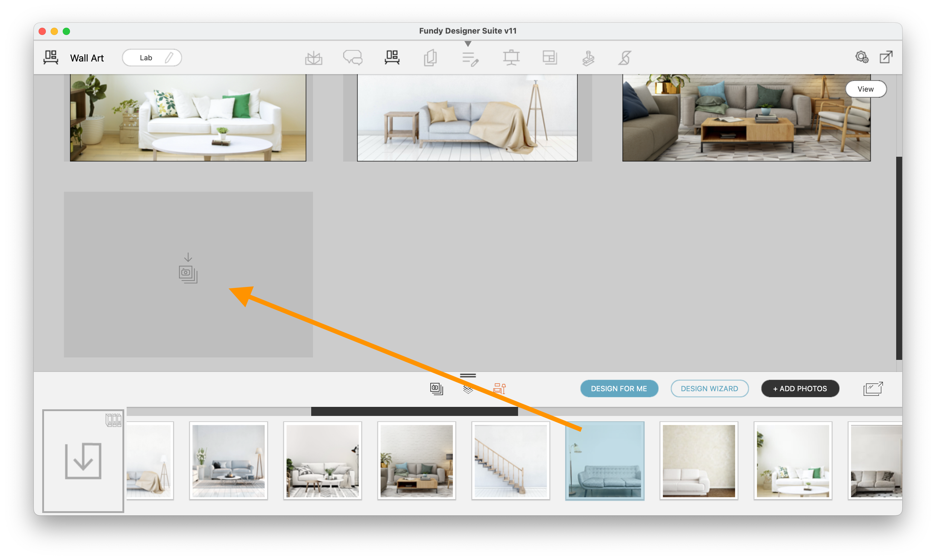The height and width of the screenshot is (560, 936).
Task: Select the grey sofa with blanket room
Action: pos(467,118)
